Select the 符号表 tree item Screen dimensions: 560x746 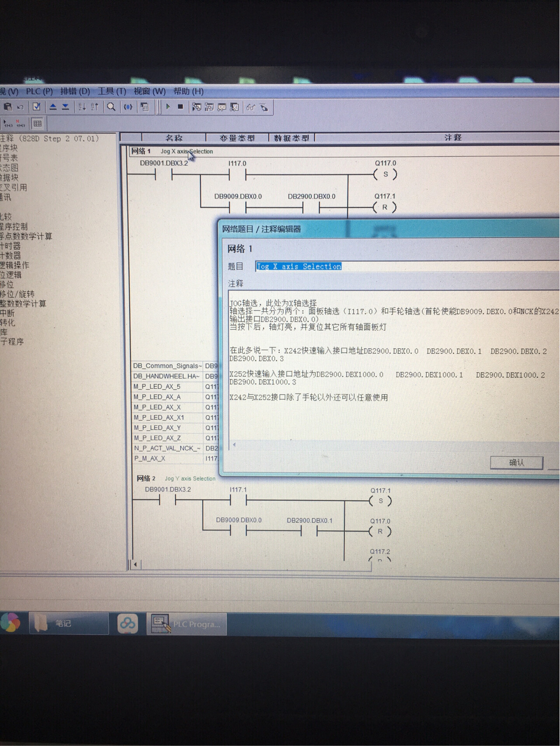(9, 158)
